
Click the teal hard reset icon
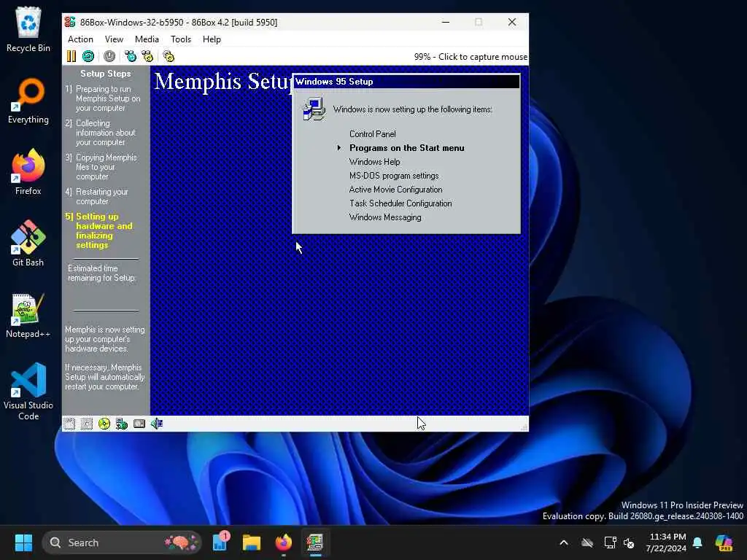[x=88, y=56]
